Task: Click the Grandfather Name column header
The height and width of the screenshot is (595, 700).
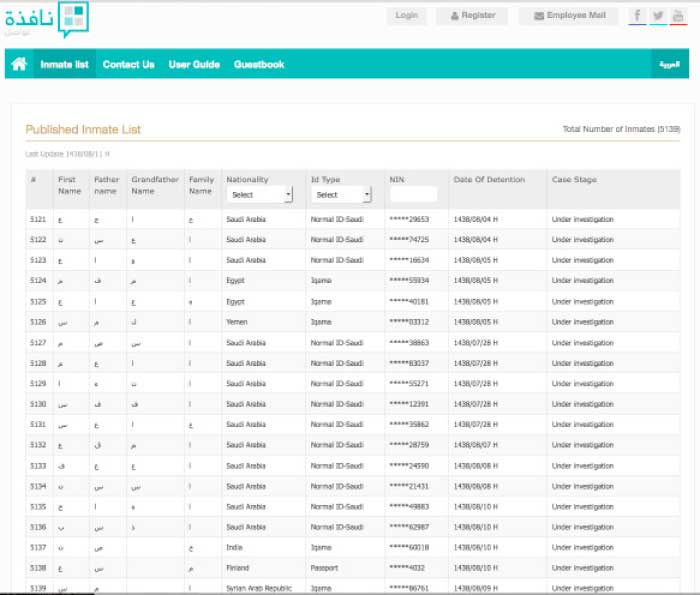Action: pos(155,185)
